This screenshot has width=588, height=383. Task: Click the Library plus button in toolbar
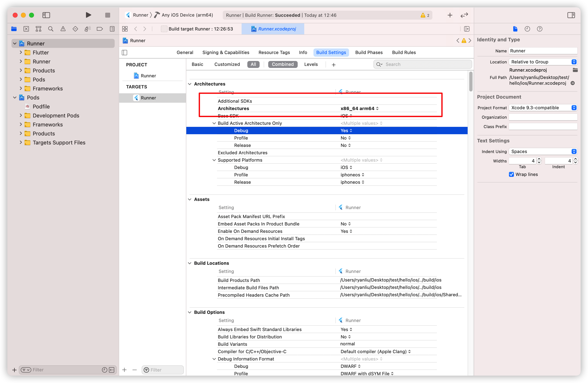coord(450,15)
